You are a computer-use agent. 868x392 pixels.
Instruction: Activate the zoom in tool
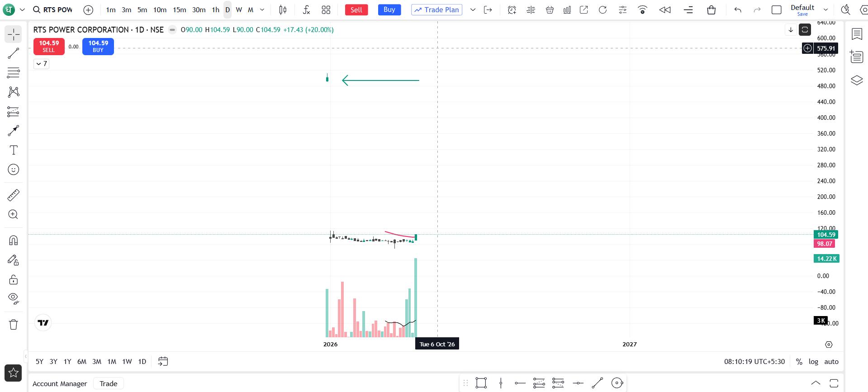14,214
